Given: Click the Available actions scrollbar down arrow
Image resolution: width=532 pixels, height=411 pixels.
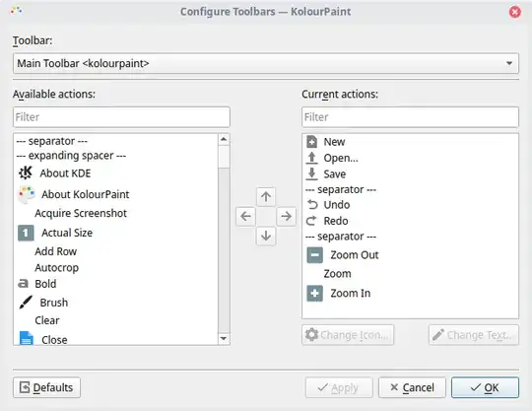Looking at the screenshot, I should 224,338.
